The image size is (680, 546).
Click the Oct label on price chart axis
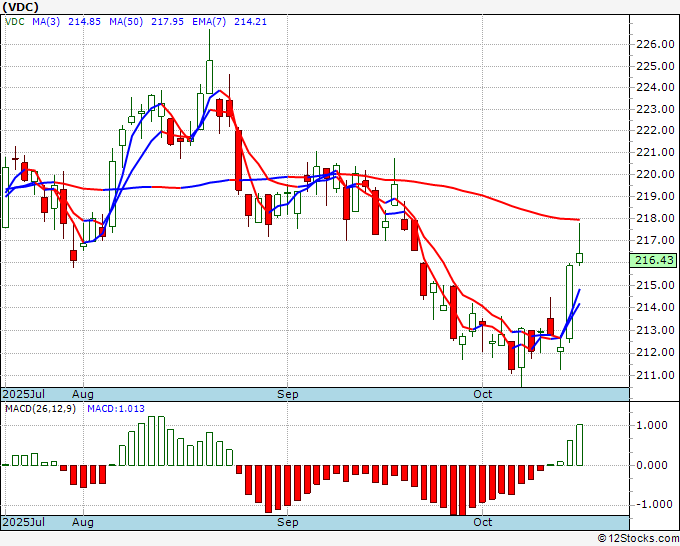point(482,394)
